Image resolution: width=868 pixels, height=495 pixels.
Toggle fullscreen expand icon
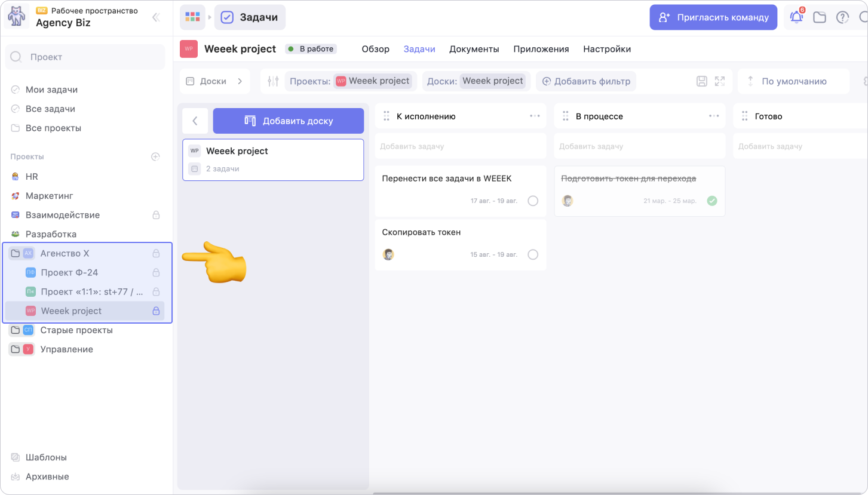tap(720, 81)
